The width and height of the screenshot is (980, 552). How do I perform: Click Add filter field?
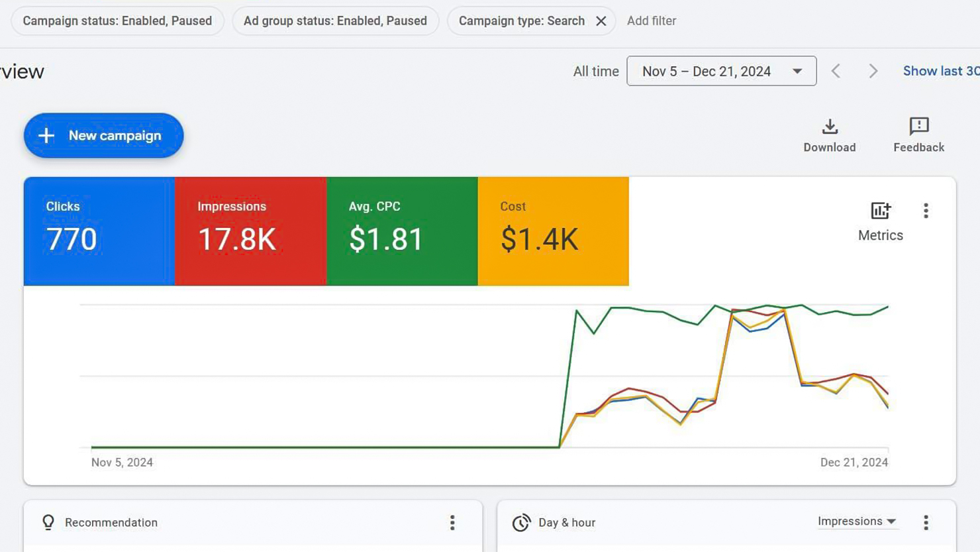coord(652,21)
